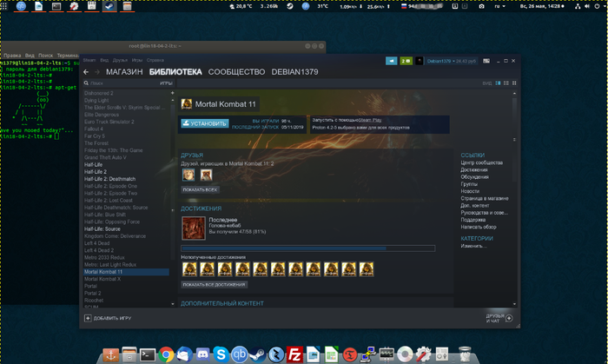Screen dimensions: 608x364
Task: Click the Mortal Kombat 11 game icon
Action: (187, 103)
